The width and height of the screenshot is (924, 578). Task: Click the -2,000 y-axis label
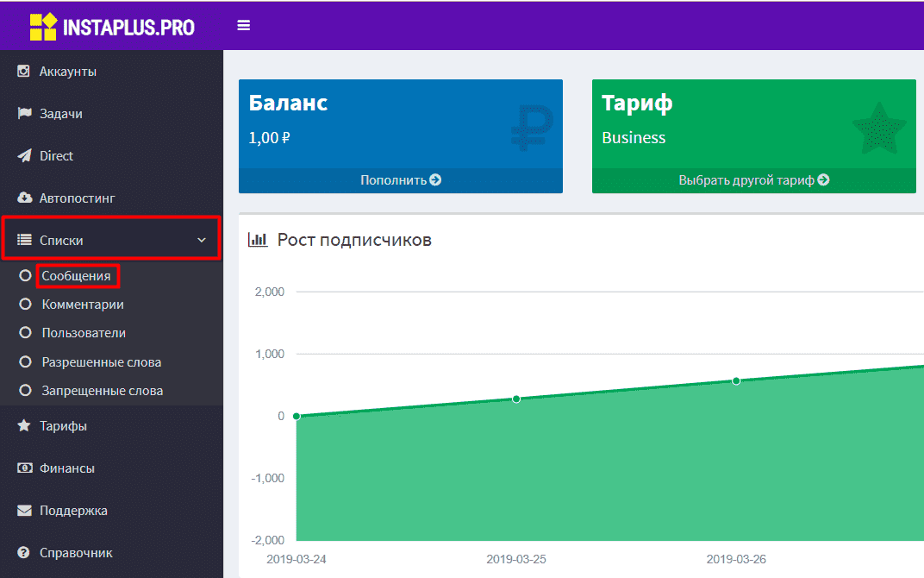[267, 540]
